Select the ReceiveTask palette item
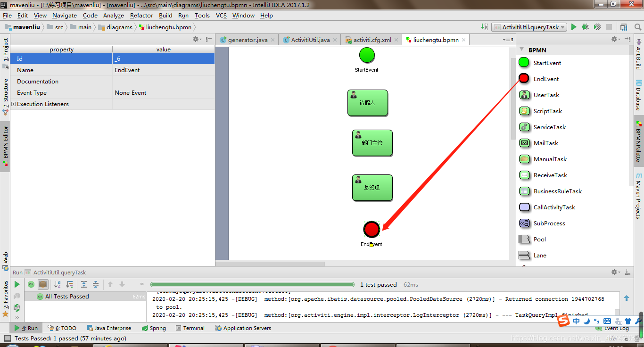Viewport: 644px width, 347px height. pos(543,175)
